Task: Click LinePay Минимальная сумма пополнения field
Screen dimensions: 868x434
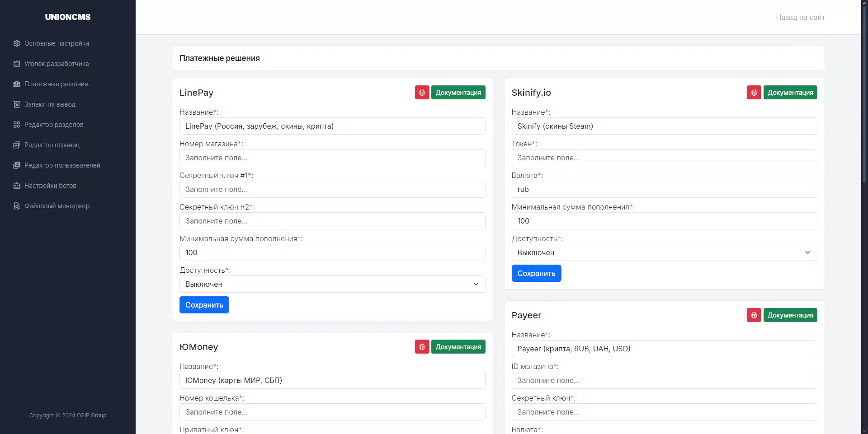Action: (332, 252)
